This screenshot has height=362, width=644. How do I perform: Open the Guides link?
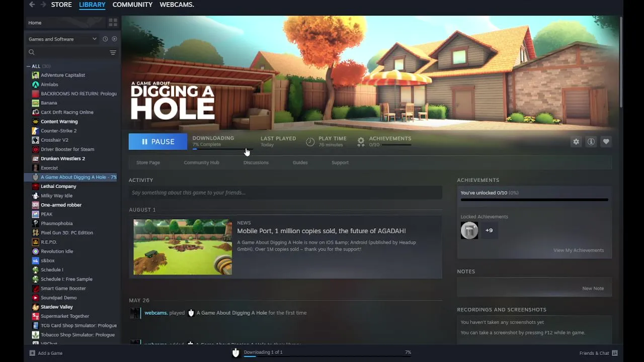(x=300, y=162)
